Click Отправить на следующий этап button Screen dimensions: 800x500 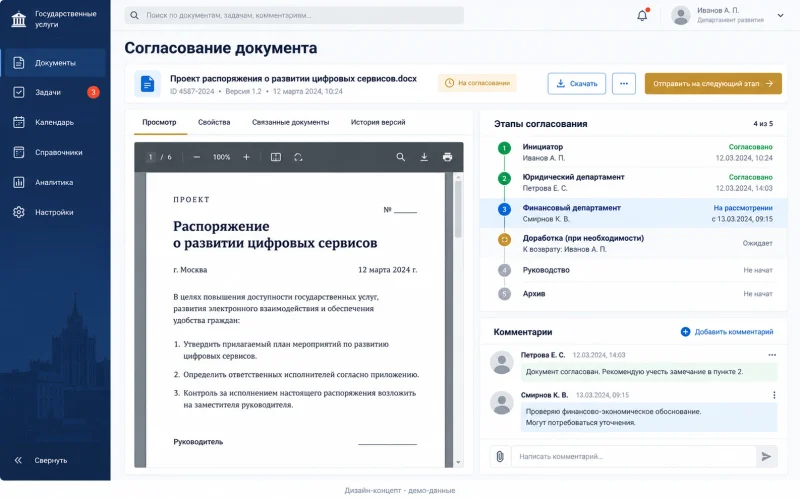pyautogui.click(x=713, y=84)
